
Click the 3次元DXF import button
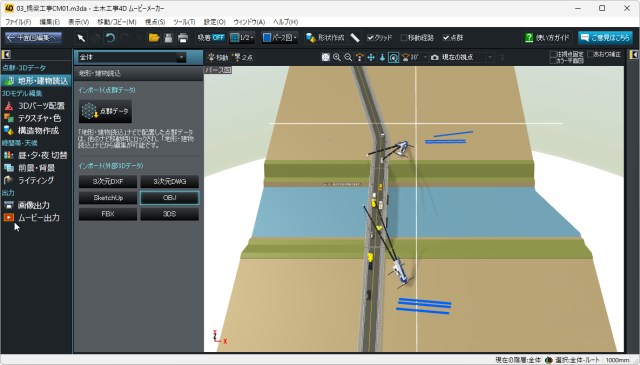coord(108,181)
